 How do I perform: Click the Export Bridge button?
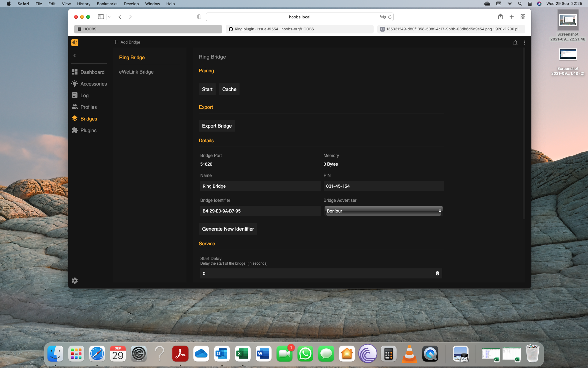[x=217, y=126]
